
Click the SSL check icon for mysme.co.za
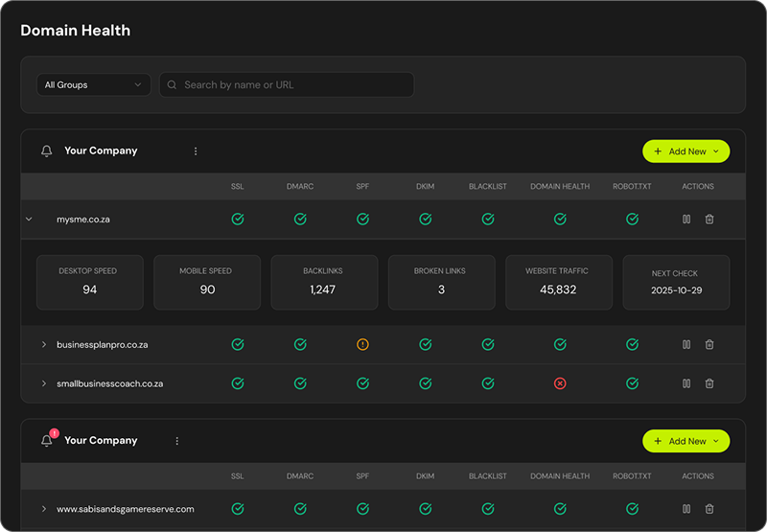pyautogui.click(x=238, y=220)
